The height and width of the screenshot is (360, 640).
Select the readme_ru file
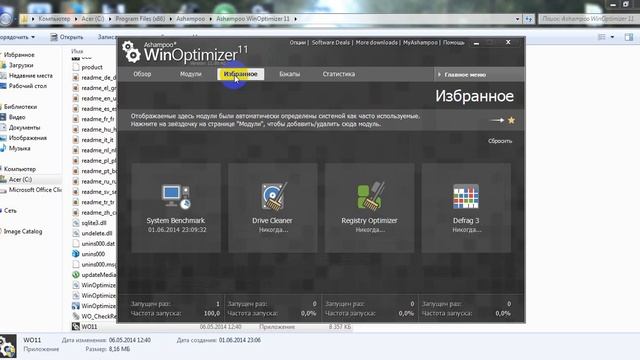pyautogui.click(x=98, y=182)
